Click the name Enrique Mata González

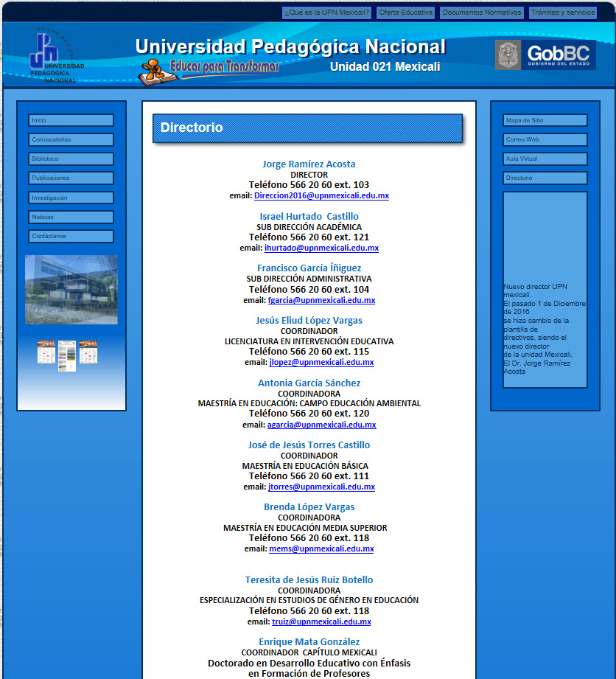(x=309, y=641)
